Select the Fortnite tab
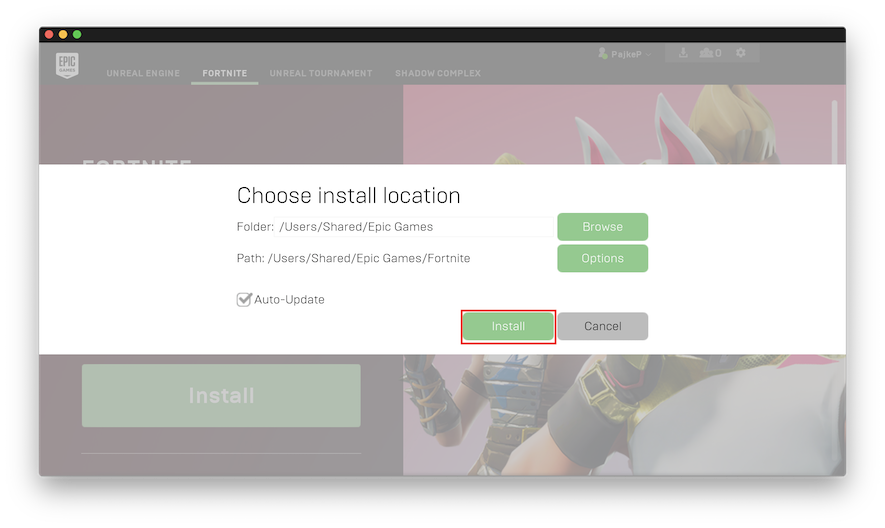The height and width of the screenshot is (528, 885). [225, 73]
